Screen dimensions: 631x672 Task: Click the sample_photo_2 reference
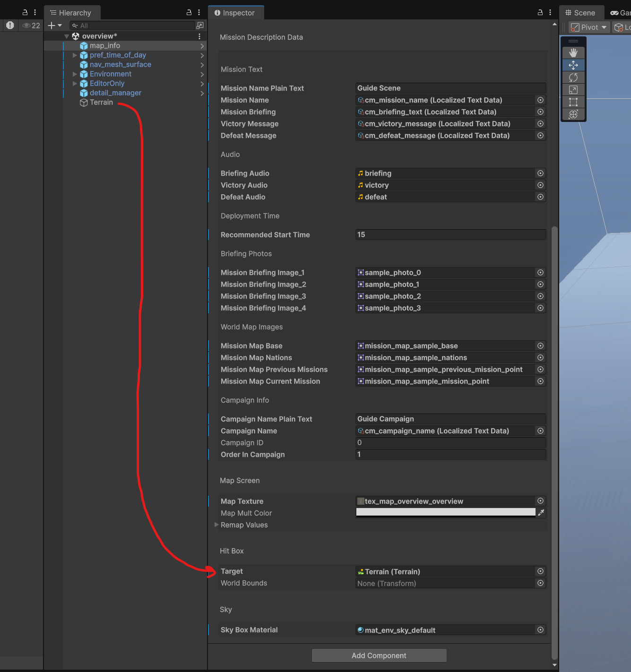click(x=446, y=296)
